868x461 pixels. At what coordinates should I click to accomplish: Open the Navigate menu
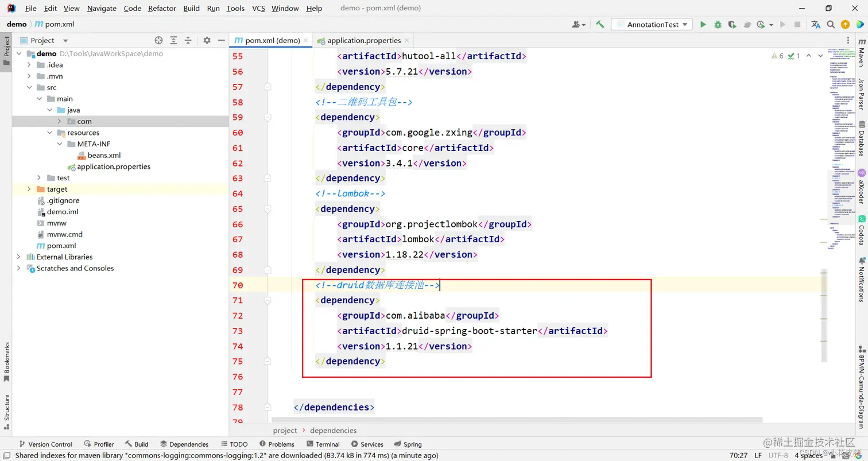coord(102,8)
